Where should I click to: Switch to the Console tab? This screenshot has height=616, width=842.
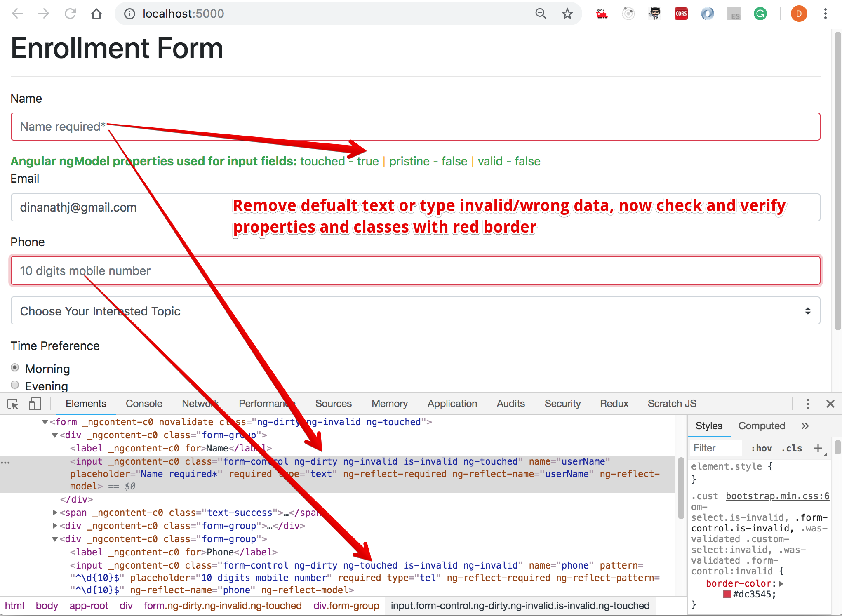click(143, 404)
